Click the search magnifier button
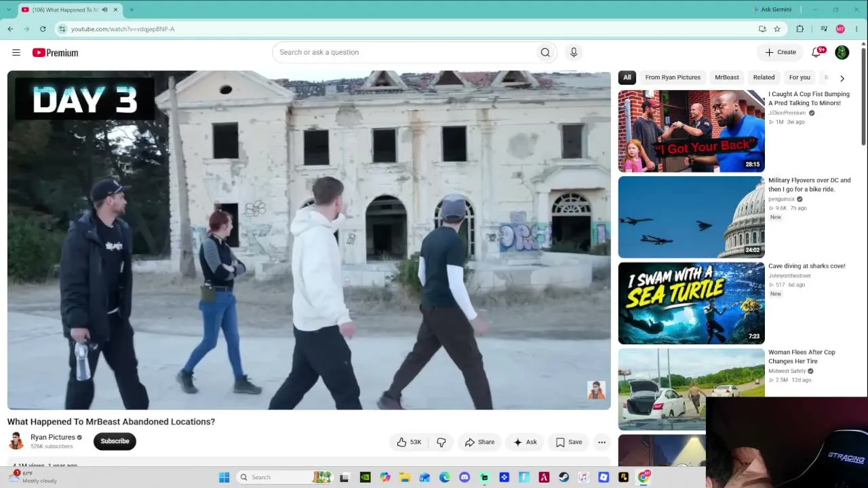Image resolution: width=868 pixels, height=488 pixels. [x=545, y=52]
